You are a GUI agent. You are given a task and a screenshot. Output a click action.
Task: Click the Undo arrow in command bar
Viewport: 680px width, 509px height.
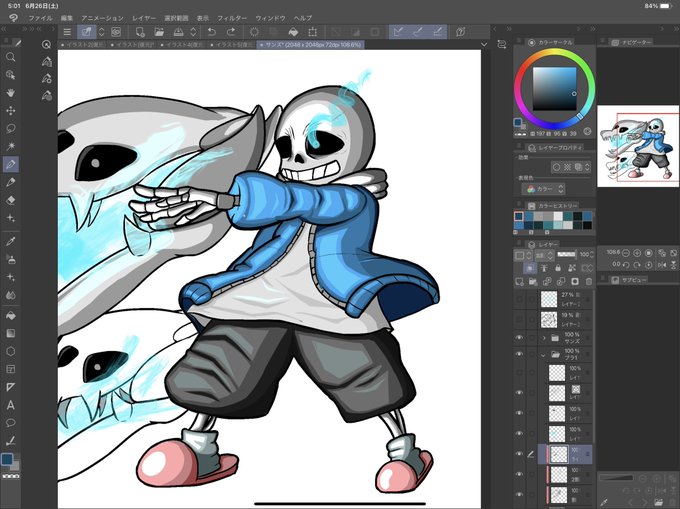click(x=212, y=32)
